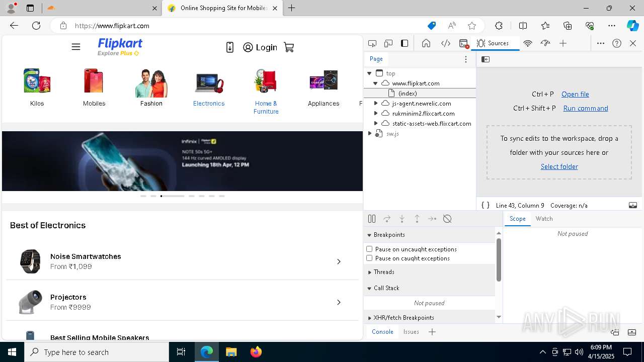This screenshot has width=644, height=362.
Task: Select the Page navigator tab
Action: point(376,59)
